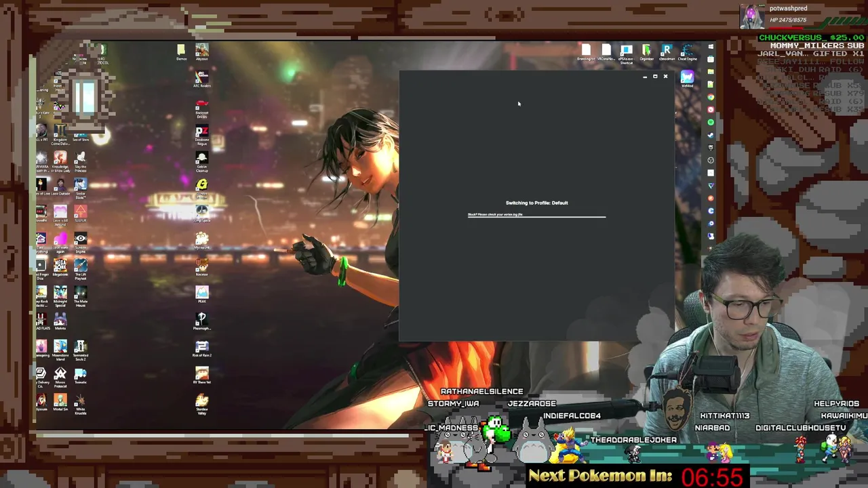The image size is (868, 488).
Task: Open the Abyssus desktop shortcut
Action: coord(201,52)
